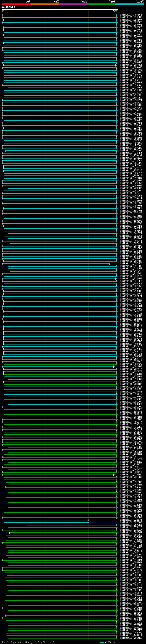Click the arrowhead ending the UniRef100_Q76EH0 bar

(x=114, y=474)
